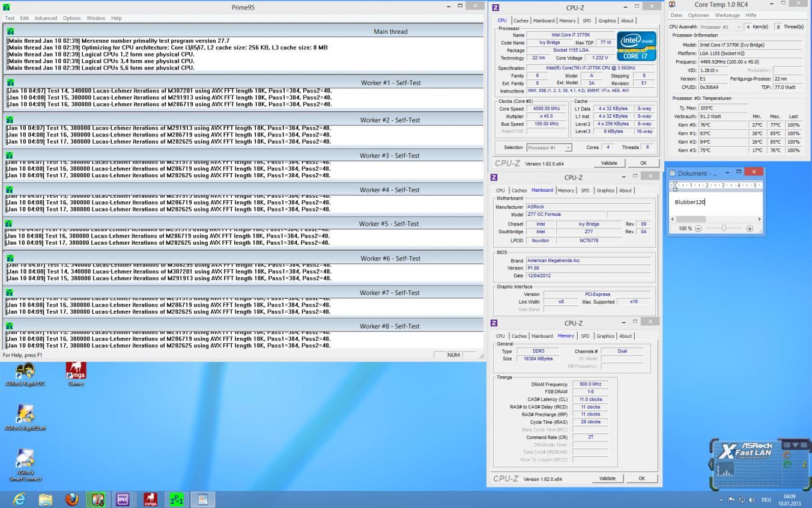
Task: Open Datei menu in Core Temp
Action: tap(676, 15)
